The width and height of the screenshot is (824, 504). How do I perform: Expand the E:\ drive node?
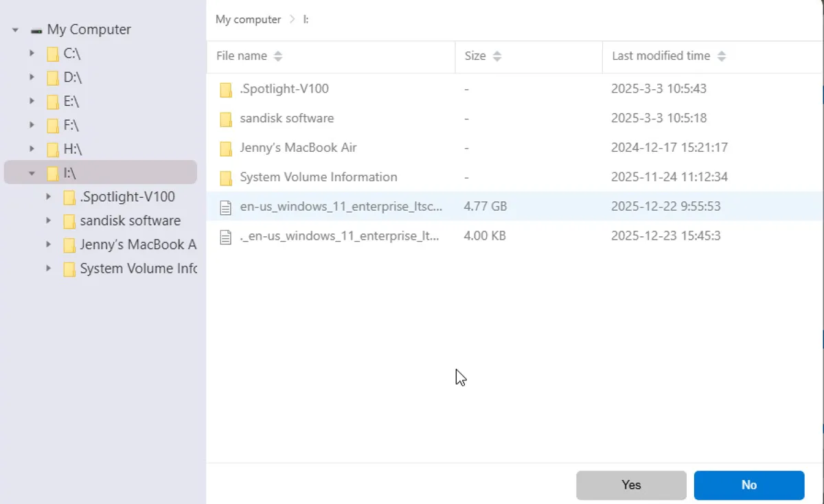pyautogui.click(x=31, y=101)
